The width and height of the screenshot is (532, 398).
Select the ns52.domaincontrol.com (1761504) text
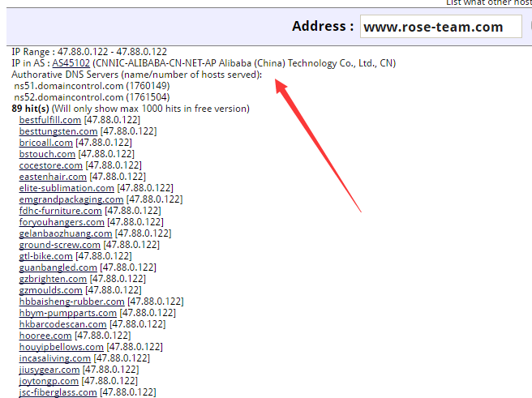92,97
